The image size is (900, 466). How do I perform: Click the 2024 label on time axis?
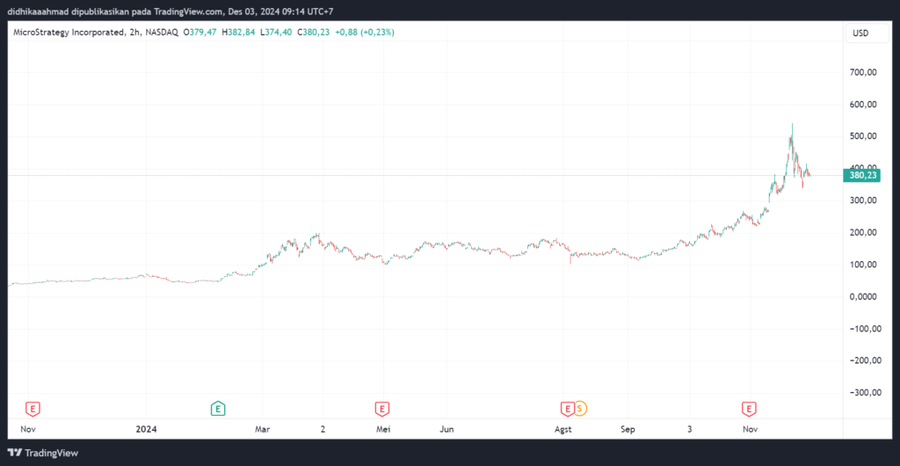pos(146,429)
